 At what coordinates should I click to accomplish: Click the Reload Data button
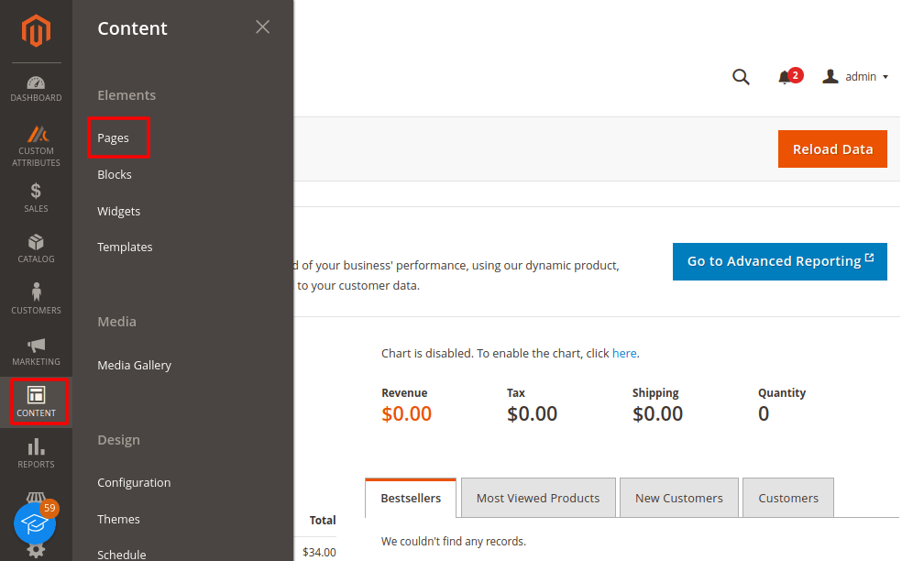click(x=832, y=149)
